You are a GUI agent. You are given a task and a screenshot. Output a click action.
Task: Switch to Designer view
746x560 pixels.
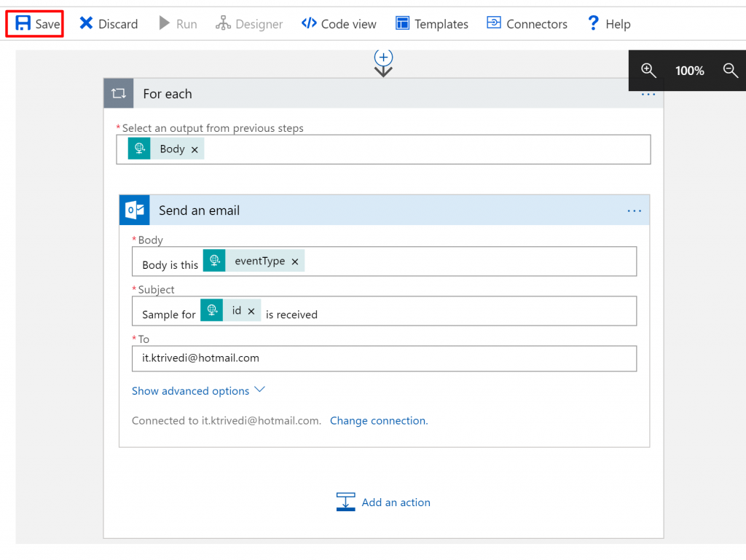tap(249, 24)
